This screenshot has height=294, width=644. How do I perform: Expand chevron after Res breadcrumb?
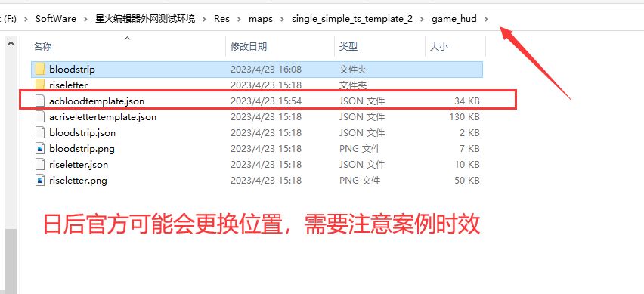click(x=240, y=19)
